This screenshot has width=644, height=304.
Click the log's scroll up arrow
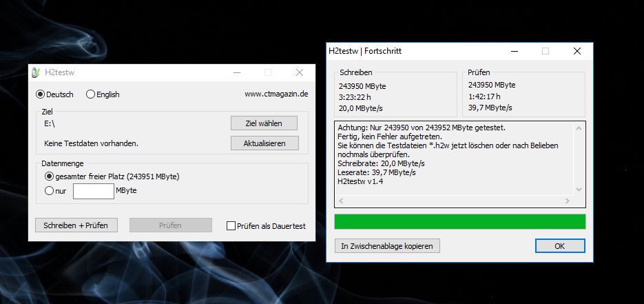pyautogui.click(x=579, y=128)
